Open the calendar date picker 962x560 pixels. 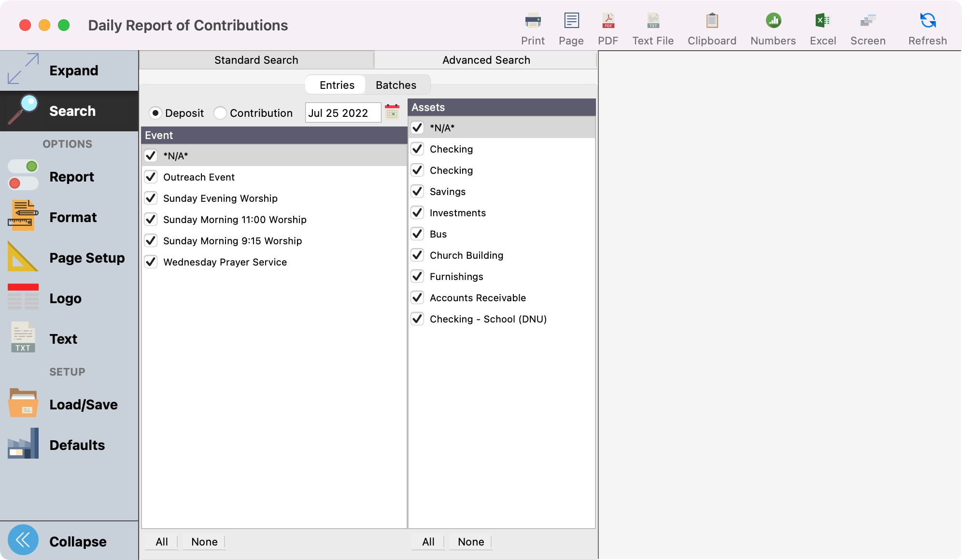(x=392, y=112)
